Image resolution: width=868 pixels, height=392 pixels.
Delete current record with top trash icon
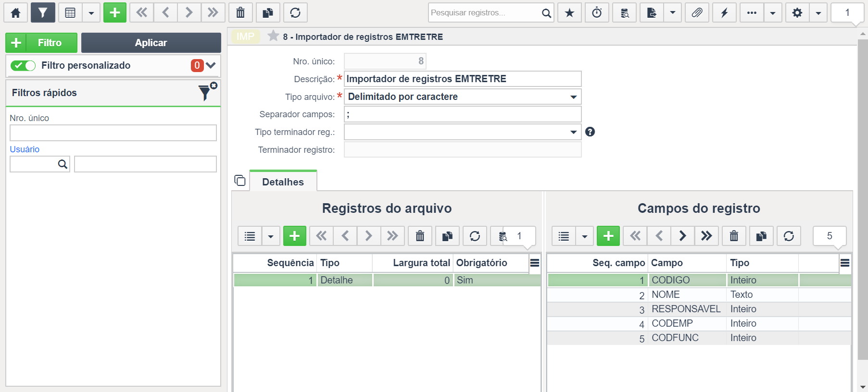pos(240,12)
